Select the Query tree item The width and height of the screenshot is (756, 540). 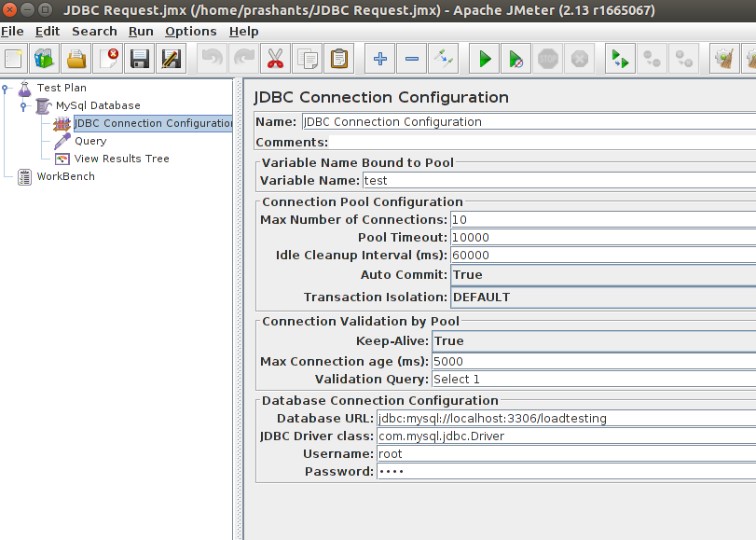pos(90,141)
